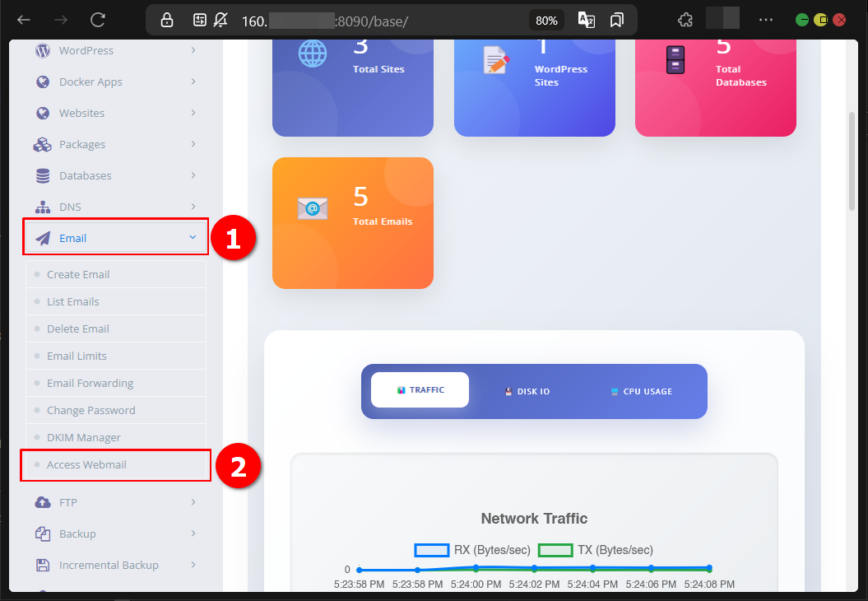The image size is (868, 601).
Task: Expand the Databases menu chevron
Action: pyautogui.click(x=193, y=175)
